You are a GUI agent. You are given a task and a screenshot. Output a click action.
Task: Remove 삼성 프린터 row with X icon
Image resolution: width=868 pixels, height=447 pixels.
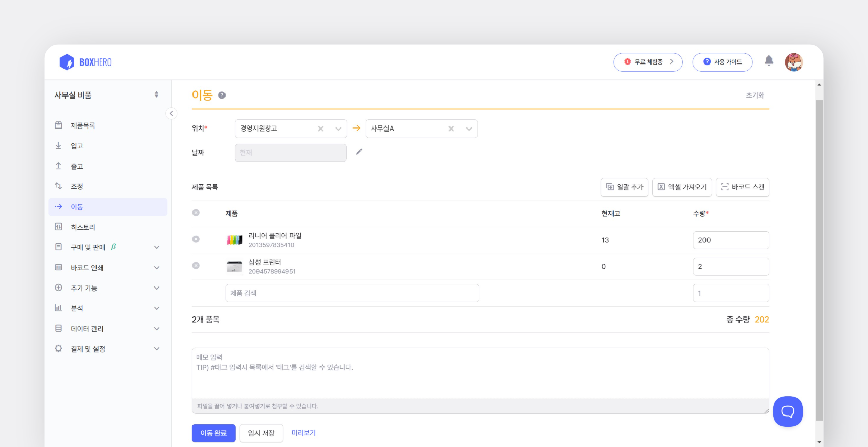[196, 266]
